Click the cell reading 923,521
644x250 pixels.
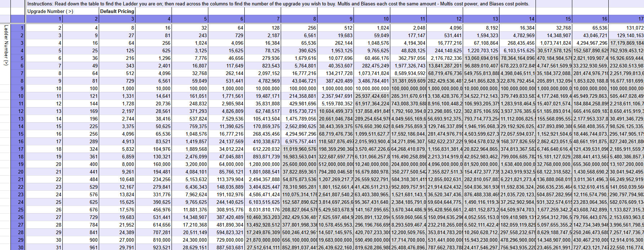(x=154, y=247)
